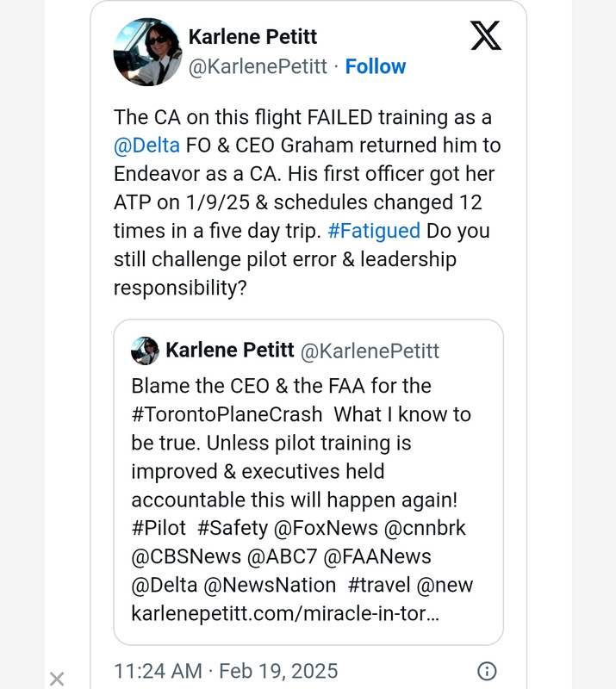Screen dimensions: 616x689
Task: Click the quoted tweet author name Karlene Petitt
Action: point(228,350)
